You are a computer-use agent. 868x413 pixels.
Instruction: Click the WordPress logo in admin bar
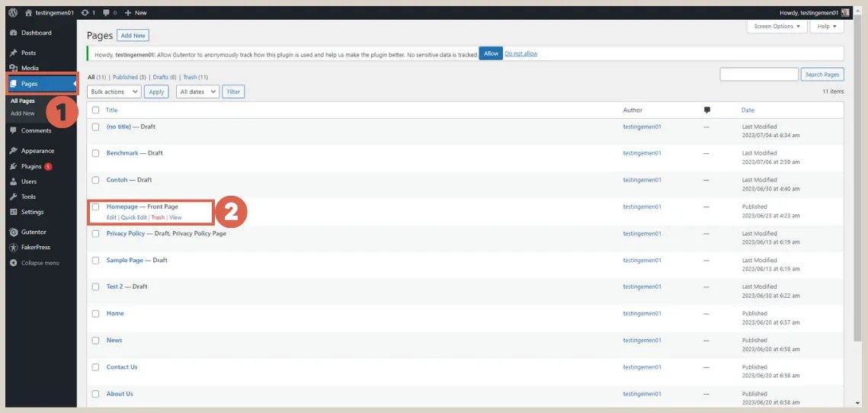[x=13, y=12]
